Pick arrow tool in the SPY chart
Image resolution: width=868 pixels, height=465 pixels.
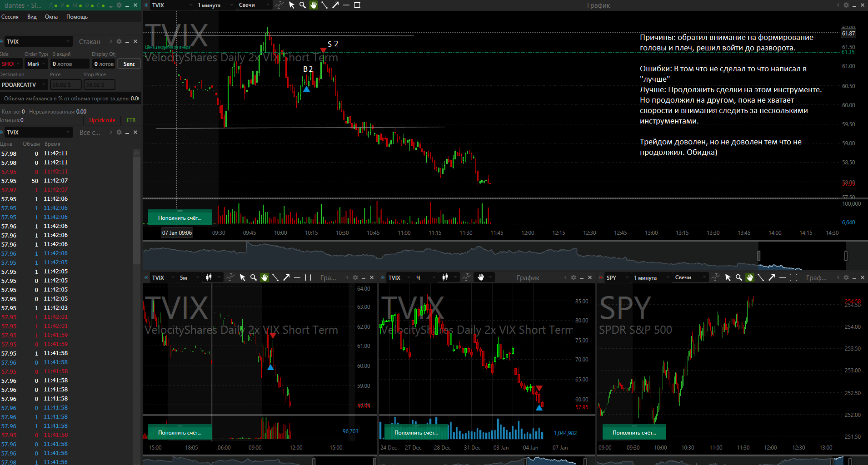[x=772, y=277]
